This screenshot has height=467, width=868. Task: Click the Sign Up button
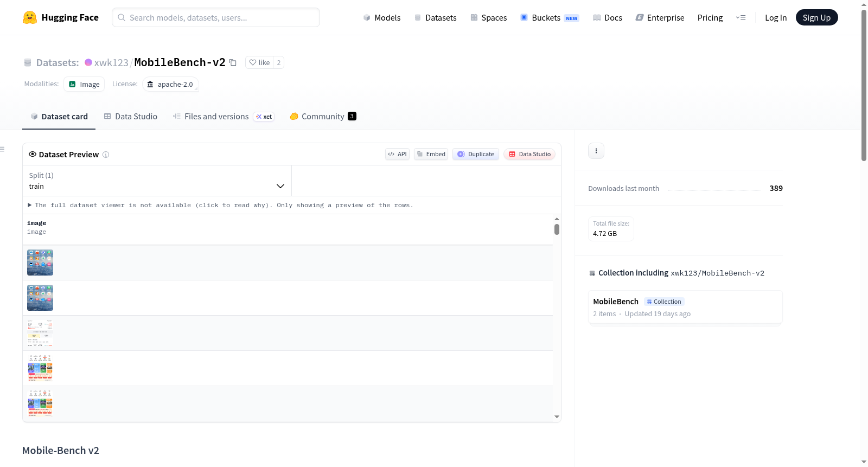coord(816,17)
